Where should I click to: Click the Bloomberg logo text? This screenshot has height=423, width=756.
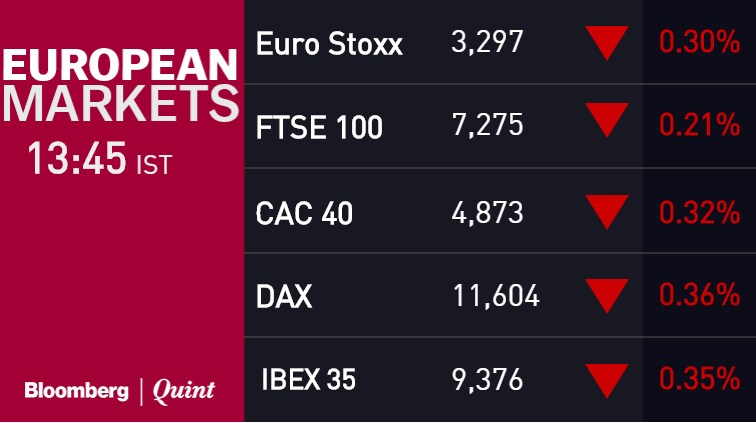click(76, 391)
